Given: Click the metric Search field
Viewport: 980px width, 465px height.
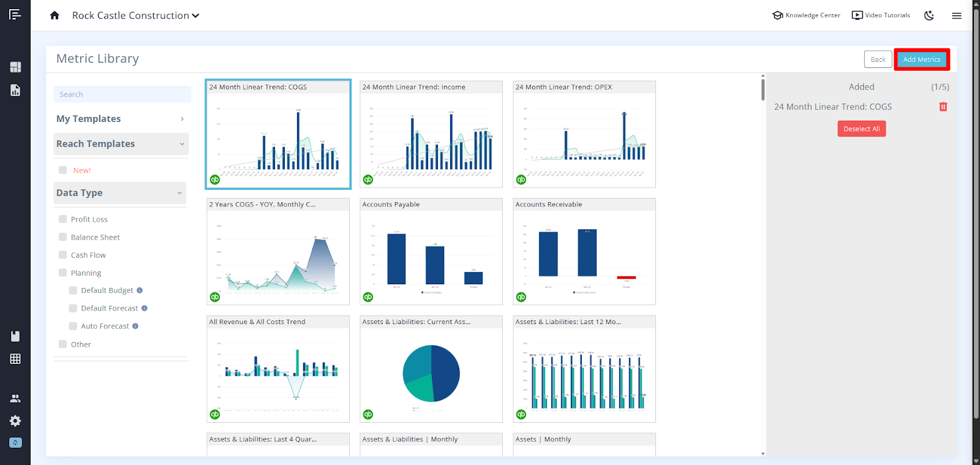Looking at the screenshot, I should pos(123,94).
